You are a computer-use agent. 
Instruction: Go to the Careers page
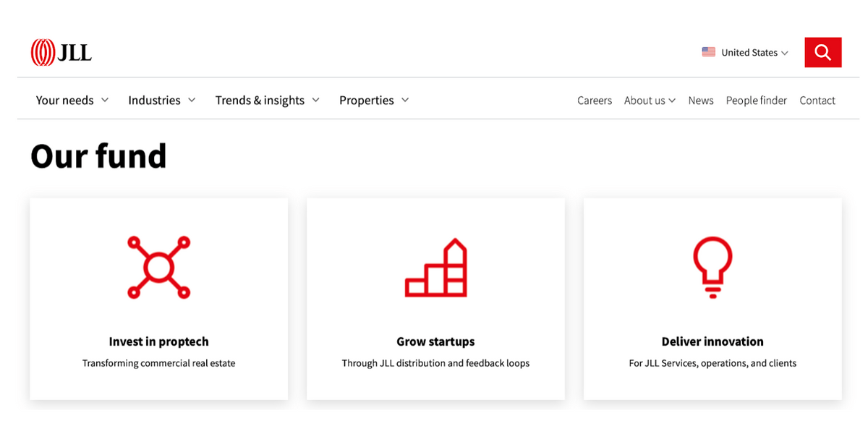coord(595,101)
